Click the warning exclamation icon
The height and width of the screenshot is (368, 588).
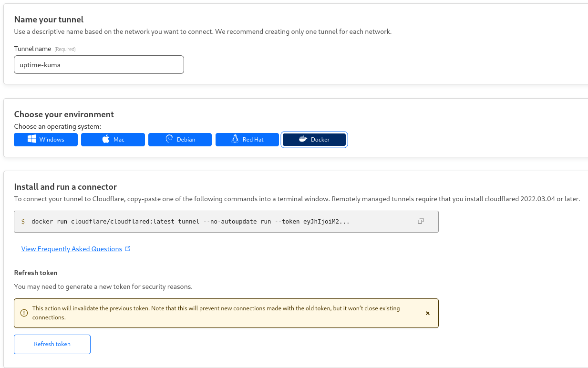tap(24, 313)
